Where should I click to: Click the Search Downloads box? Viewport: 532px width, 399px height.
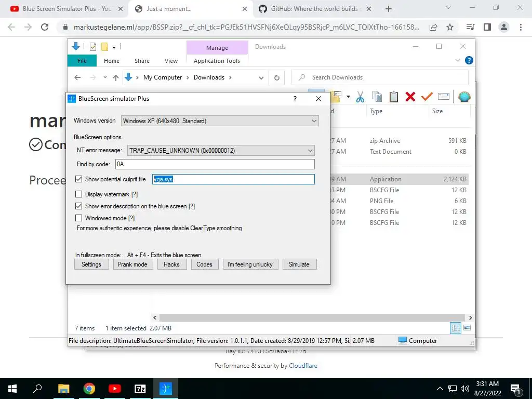coord(380,77)
